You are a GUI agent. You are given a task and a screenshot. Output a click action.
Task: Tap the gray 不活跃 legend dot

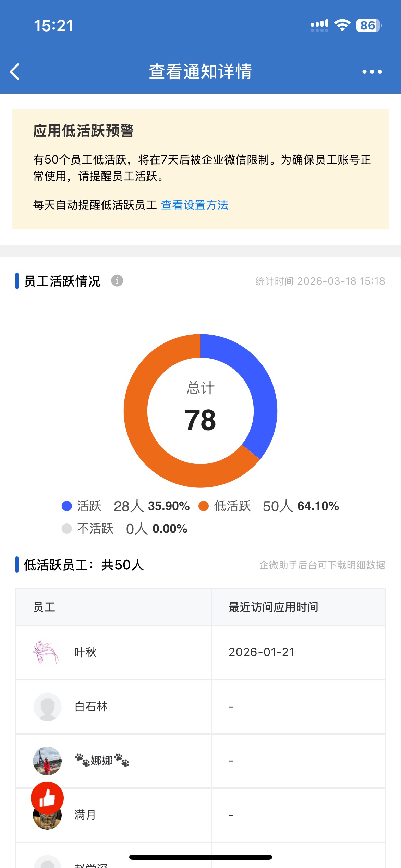67,529
